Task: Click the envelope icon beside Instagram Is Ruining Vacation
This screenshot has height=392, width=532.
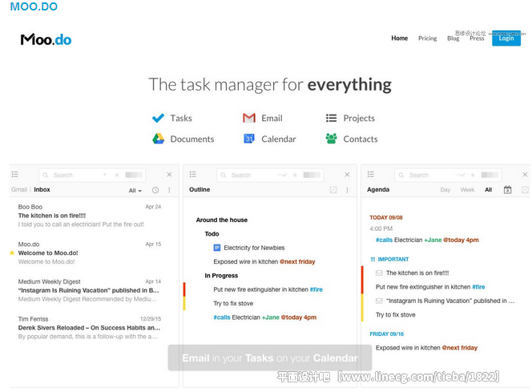Action: (x=379, y=301)
